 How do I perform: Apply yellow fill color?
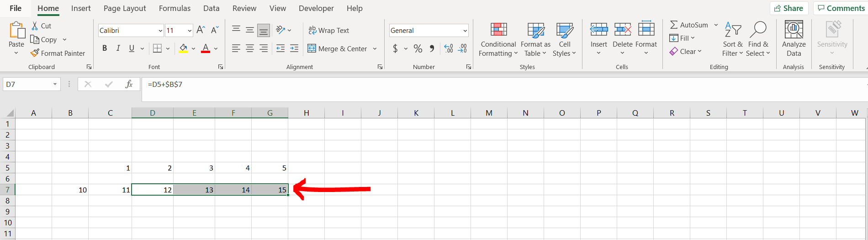point(183,48)
